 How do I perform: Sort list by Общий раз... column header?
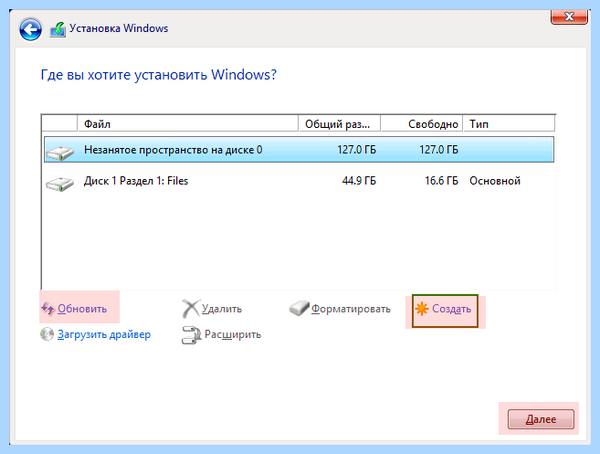(x=339, y=124)
